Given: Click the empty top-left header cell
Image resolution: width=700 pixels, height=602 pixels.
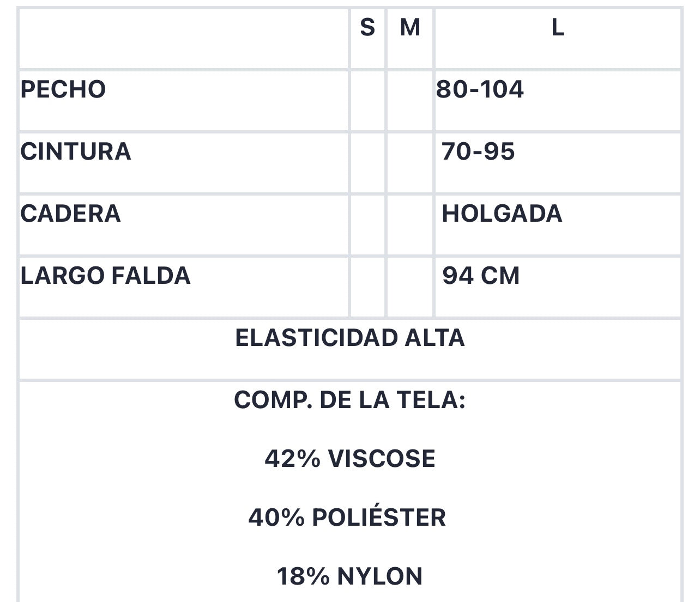Looking at the screenshot, I should [184, 39].
